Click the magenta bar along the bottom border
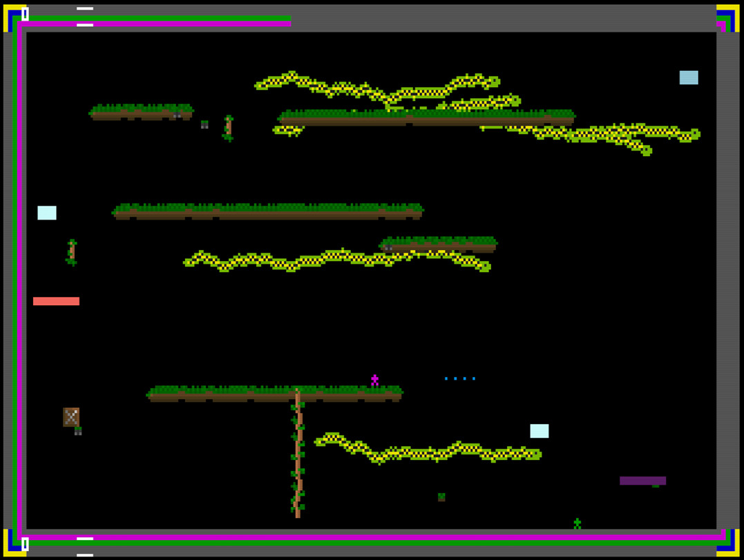The height and width of the screenshot is (560, 744). (372, 537)
